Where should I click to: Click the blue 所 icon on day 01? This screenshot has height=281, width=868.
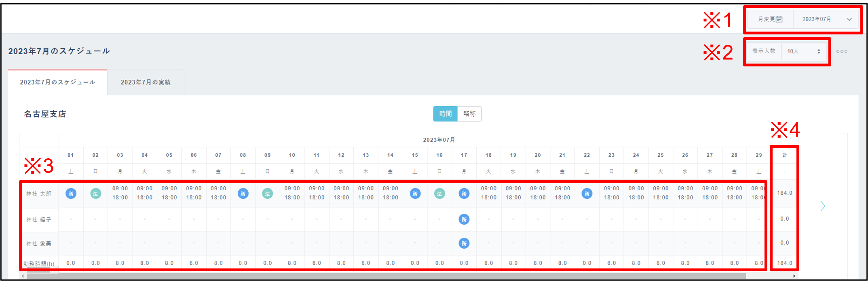tap(71, 194)
